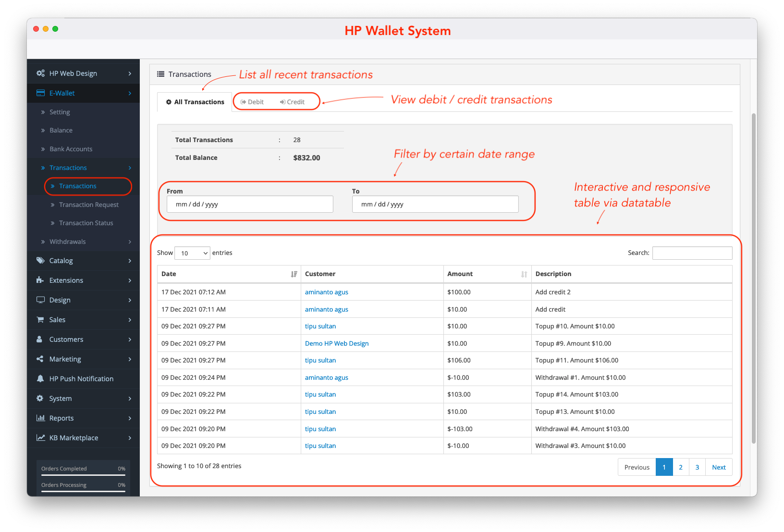
Task: Expand the HP Web Design menu chevron
Action: 130,73
